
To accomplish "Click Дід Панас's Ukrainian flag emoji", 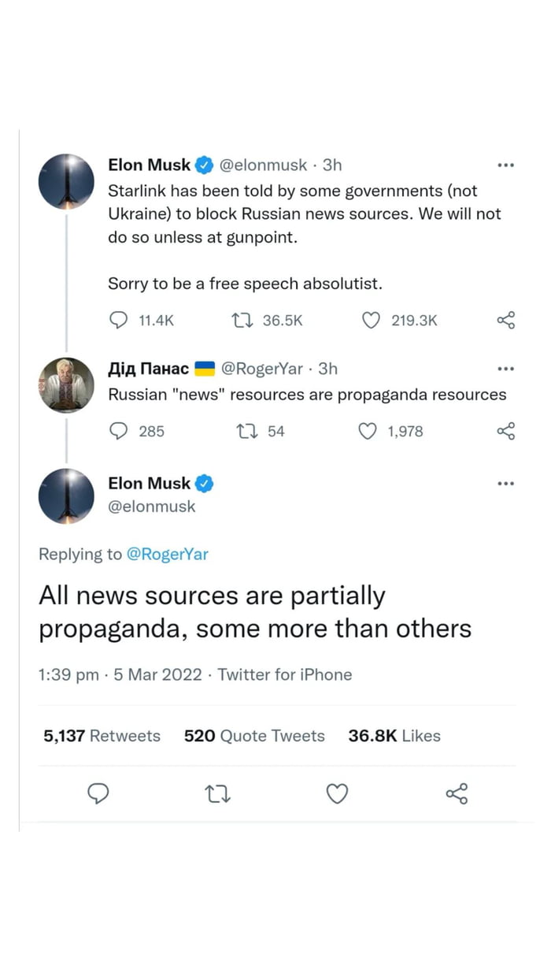I will pyautogui.click(x=206, y=368).
